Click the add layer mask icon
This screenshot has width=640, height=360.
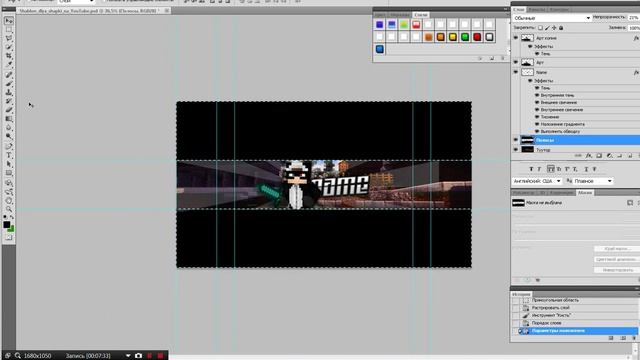[x=599, y=156]
